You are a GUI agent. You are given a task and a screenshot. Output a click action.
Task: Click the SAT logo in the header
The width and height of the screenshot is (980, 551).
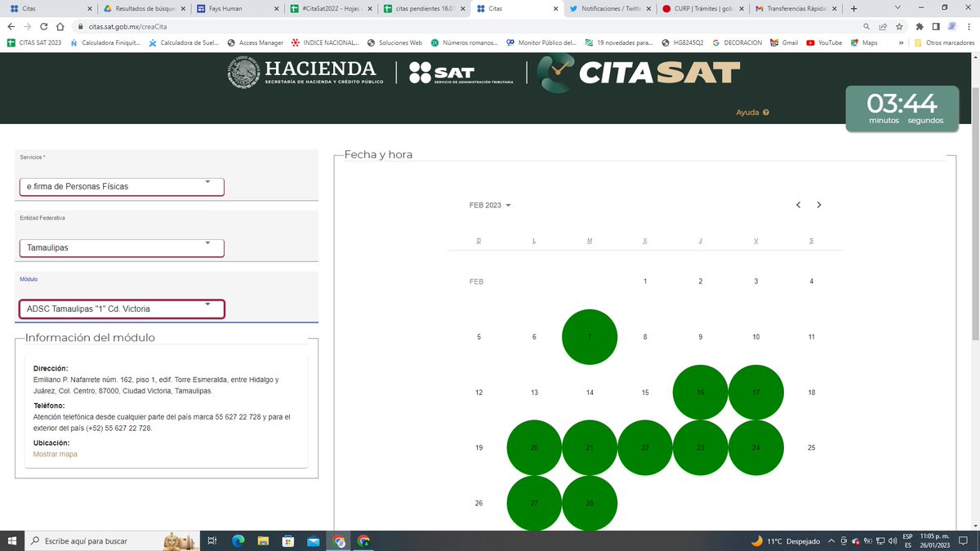[463, 73]
